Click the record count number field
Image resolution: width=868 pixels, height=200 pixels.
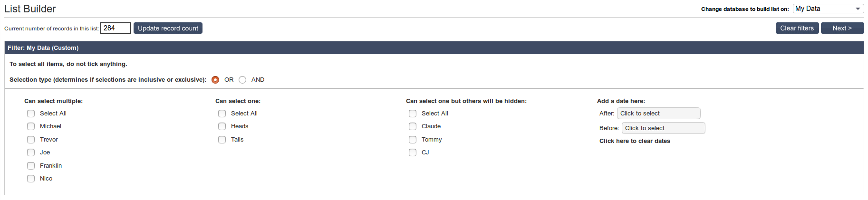pyautogui.click(x=115, y=28)
